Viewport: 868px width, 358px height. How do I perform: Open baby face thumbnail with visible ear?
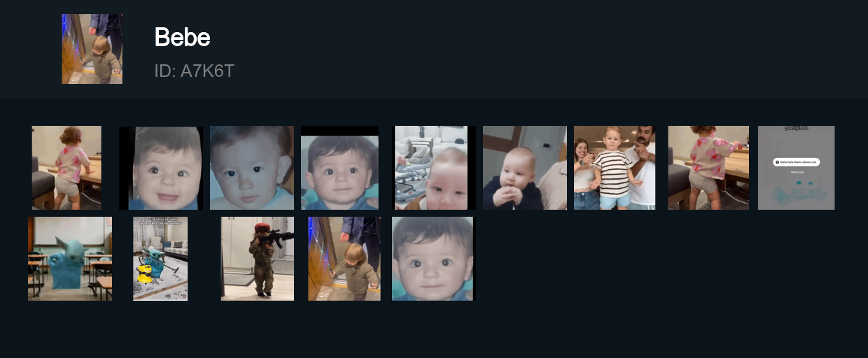252,168
